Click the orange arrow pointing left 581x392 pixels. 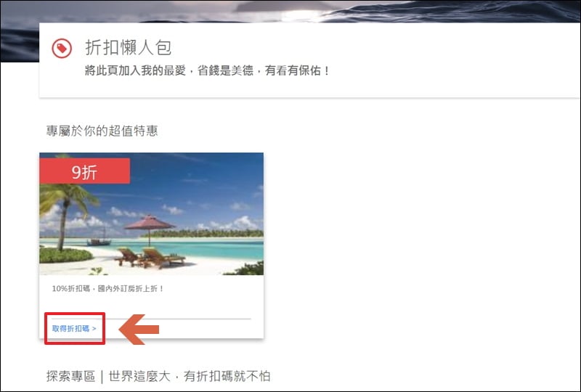tap(139, 329)
